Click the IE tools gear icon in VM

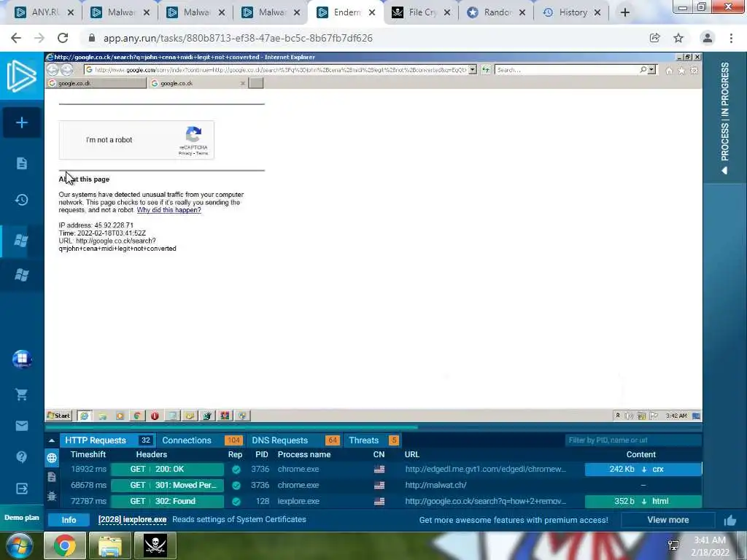tap(694, 71)
